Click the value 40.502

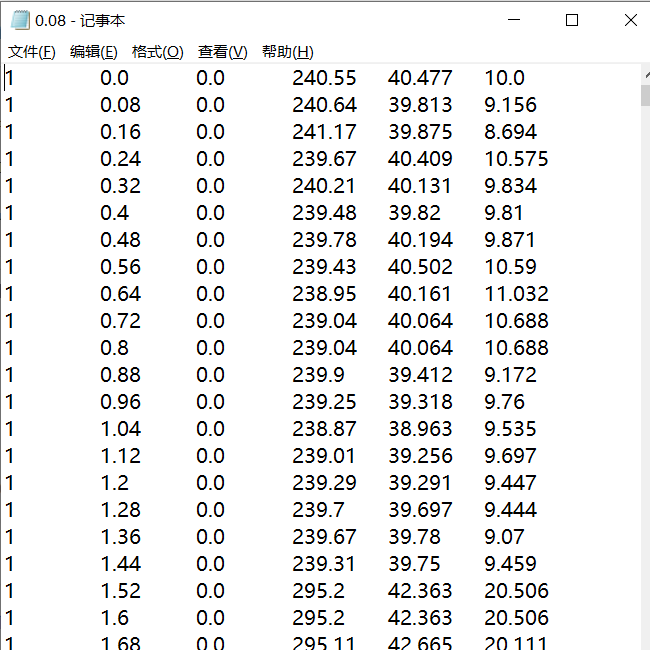point(420,267)
